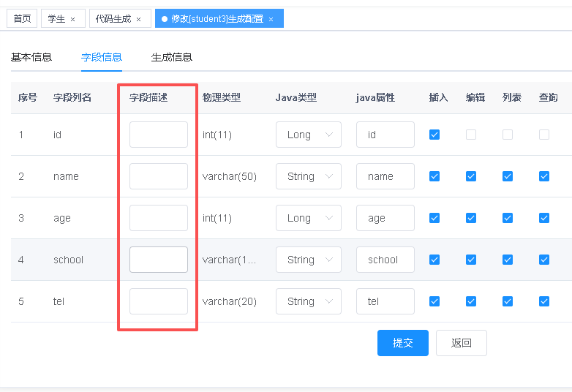Screen dimensions: 572x392
Task: Click the 字段描述 input for the id row
Action: [159, 135]
